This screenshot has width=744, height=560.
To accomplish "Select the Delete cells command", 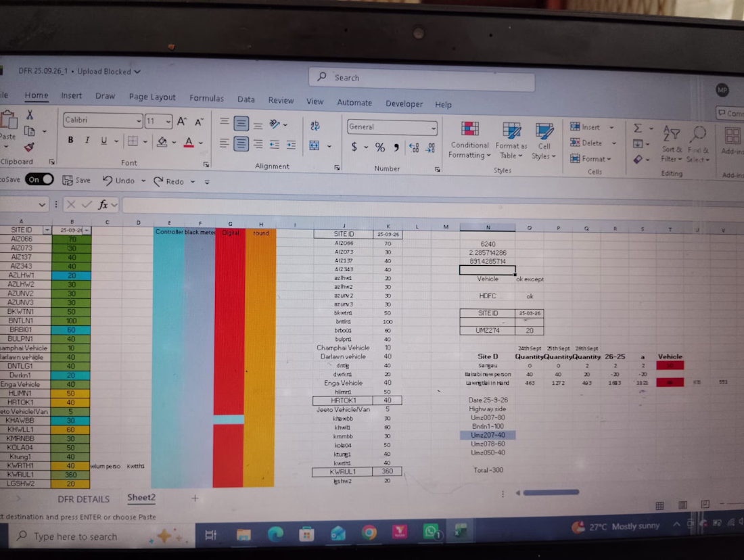I will click(x=586, y=143).
